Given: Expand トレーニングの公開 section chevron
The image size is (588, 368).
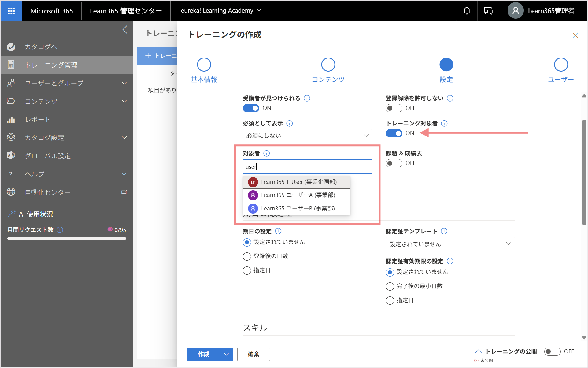Looking at the screenshot, I should click(x=479, y=351).
